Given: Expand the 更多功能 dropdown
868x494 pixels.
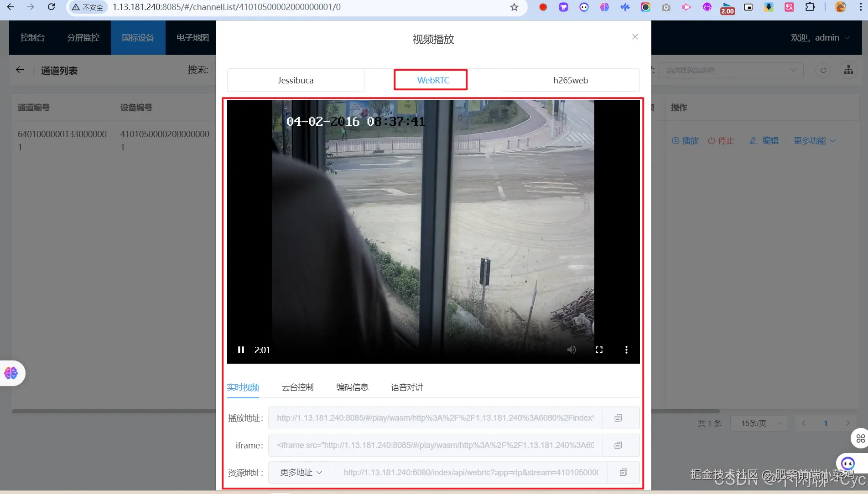Looking at the screenshot, I should tap(815, 141).
